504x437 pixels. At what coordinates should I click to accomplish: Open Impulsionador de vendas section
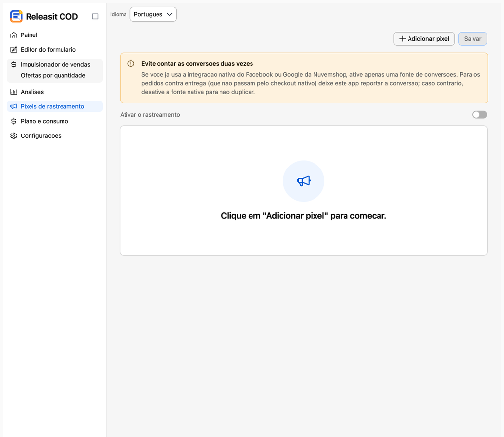pyautogui.click(x=55, y=64)
